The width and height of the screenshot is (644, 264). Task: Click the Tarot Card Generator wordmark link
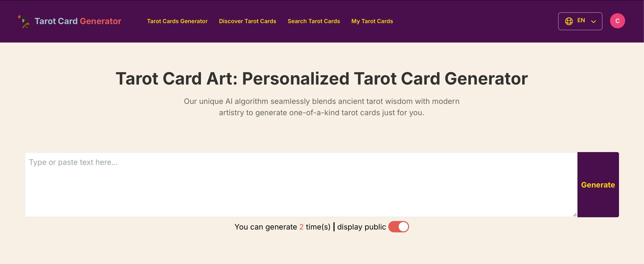click(78, 21)
